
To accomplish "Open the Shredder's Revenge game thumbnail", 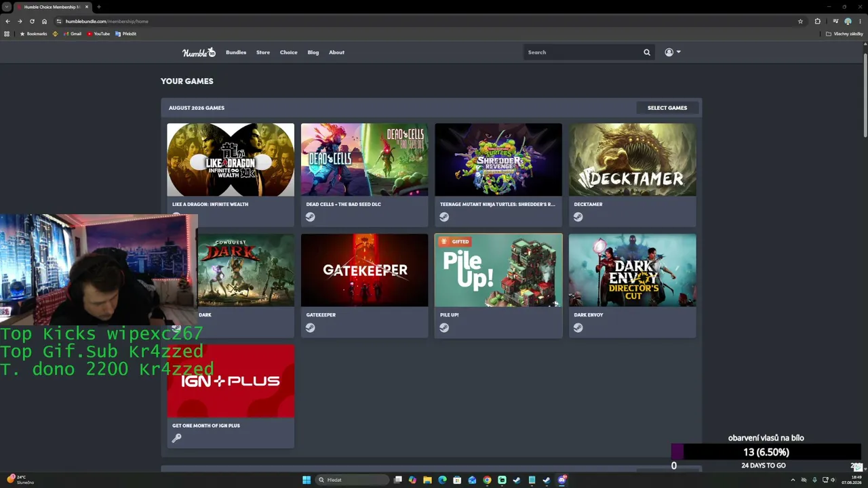I will click(498, 160).
